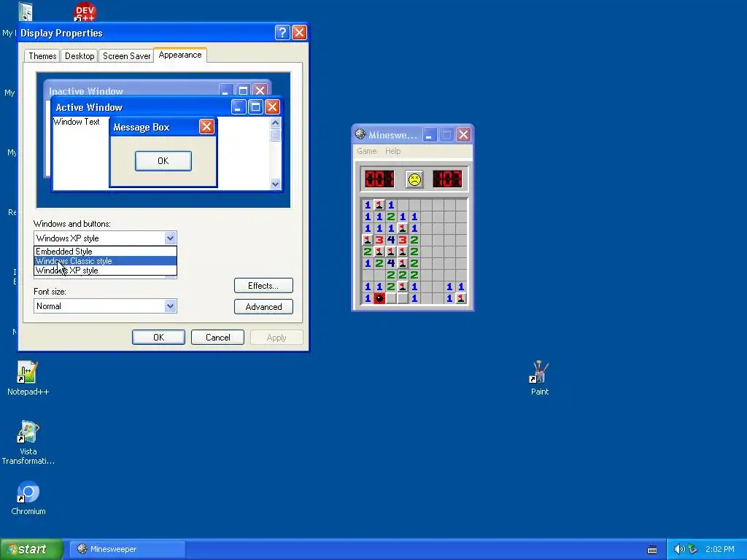Close the Display Properties window
The image size is (747, 560).
299,32
